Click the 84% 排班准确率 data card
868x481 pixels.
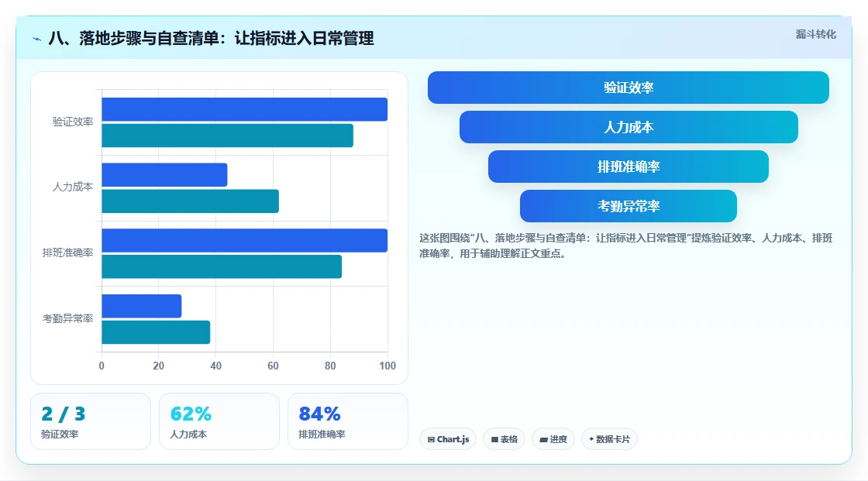[x=348, y=421]
